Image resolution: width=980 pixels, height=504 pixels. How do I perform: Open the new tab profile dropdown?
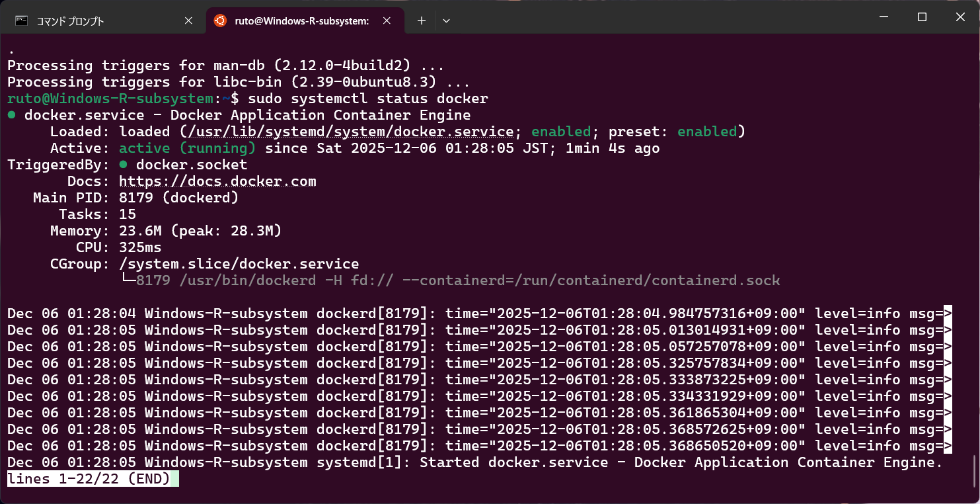tap(446, 21)
